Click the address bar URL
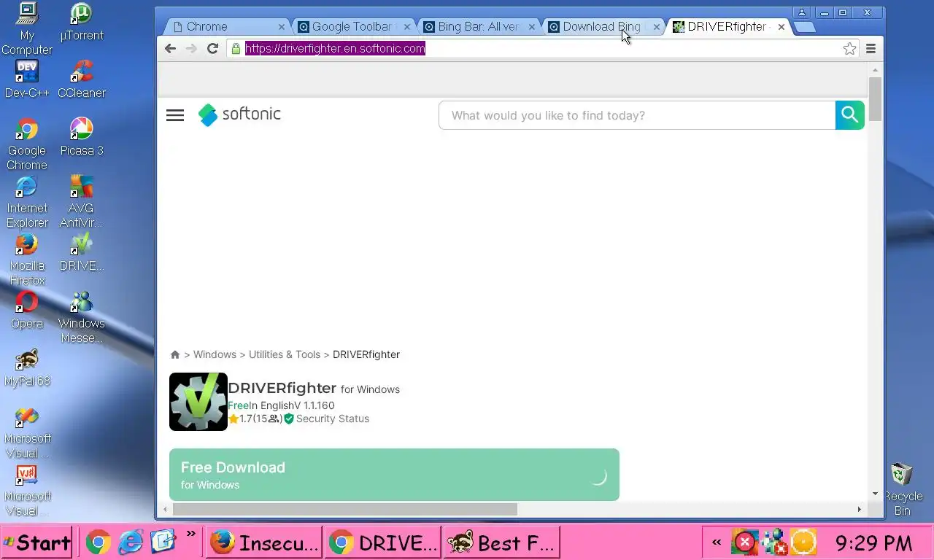934x560 pixels. pyautogui.click(x=335, y=48)
